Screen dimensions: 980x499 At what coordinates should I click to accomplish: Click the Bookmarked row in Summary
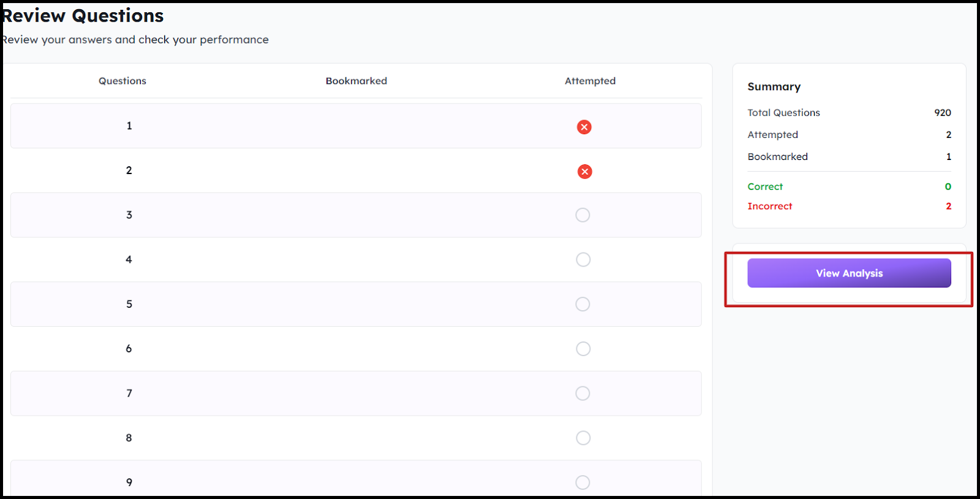pos(778,157)
